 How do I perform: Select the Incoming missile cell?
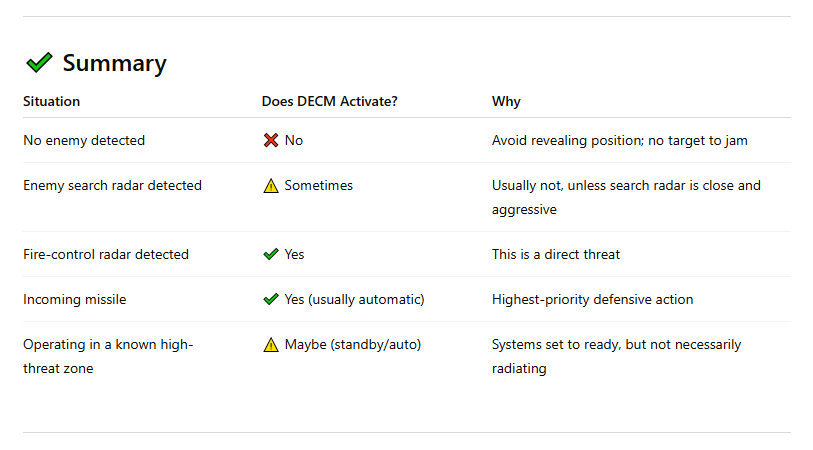(75, 300)
